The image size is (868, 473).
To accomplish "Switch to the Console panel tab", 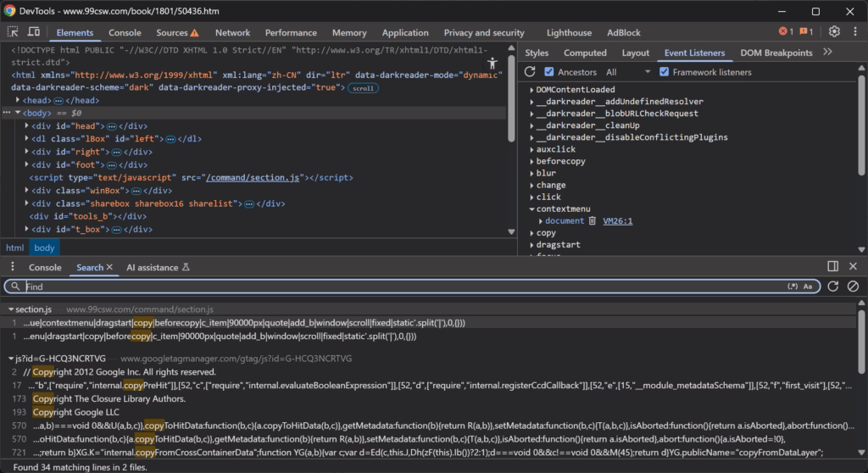I will click(125, 33).
